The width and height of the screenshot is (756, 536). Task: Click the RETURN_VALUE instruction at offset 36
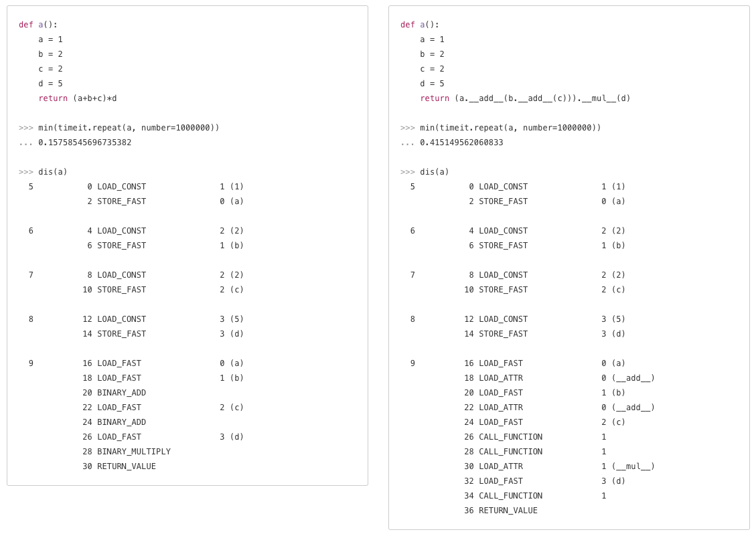point(501,511)
